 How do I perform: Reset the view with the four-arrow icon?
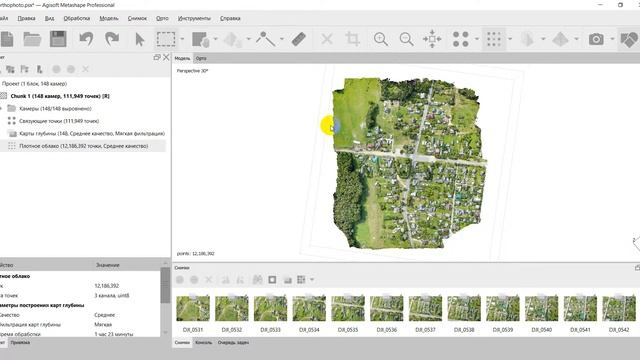point(432,39)
